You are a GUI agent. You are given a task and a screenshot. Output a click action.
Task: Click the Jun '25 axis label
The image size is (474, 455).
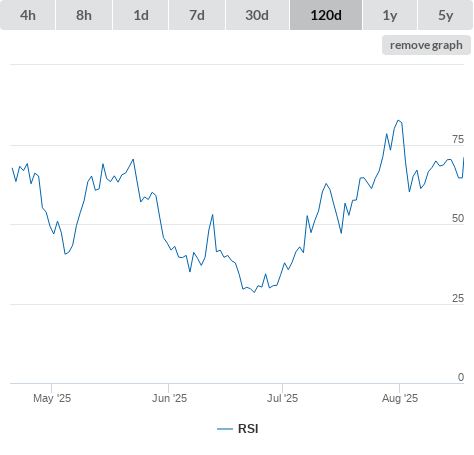click(x=169, y=398)
